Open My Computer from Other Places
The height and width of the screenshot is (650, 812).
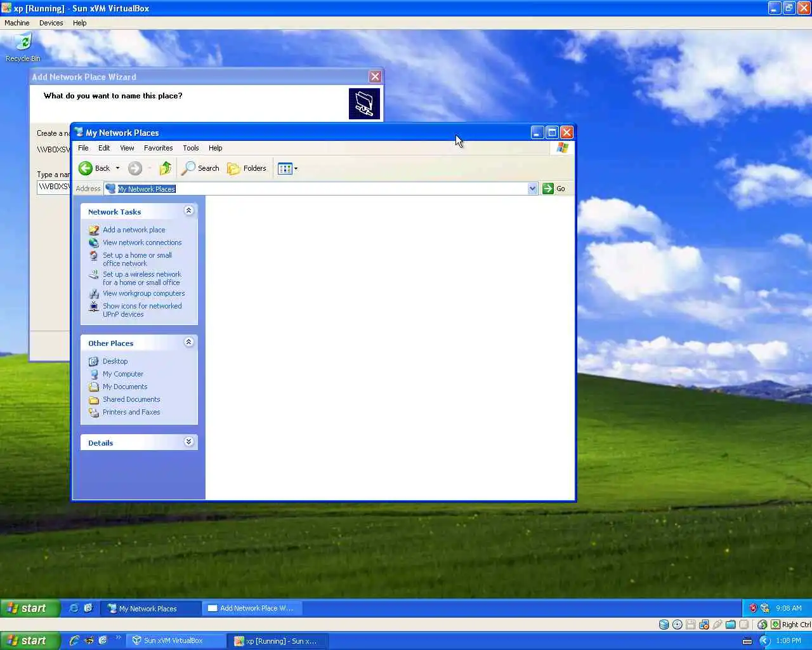click(123, 374)
